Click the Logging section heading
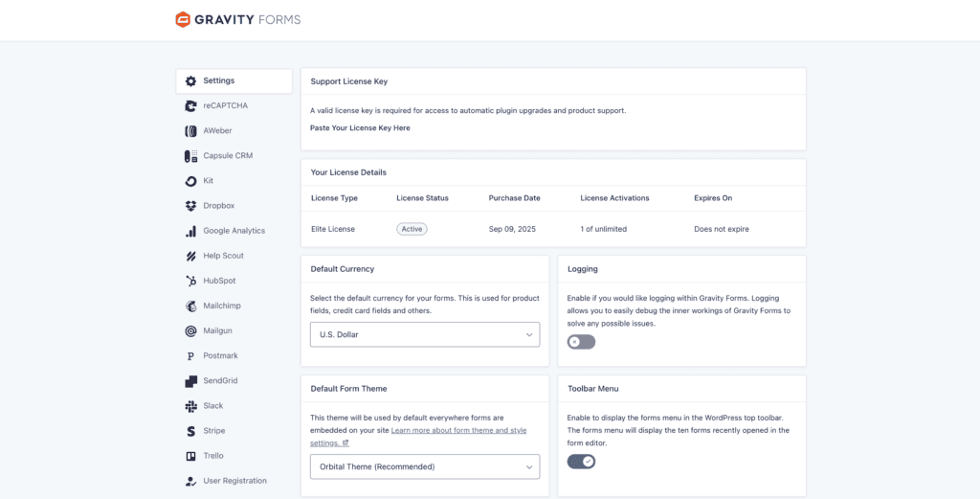The height and width of the screenshot is (499, 980). pos(583,269)
